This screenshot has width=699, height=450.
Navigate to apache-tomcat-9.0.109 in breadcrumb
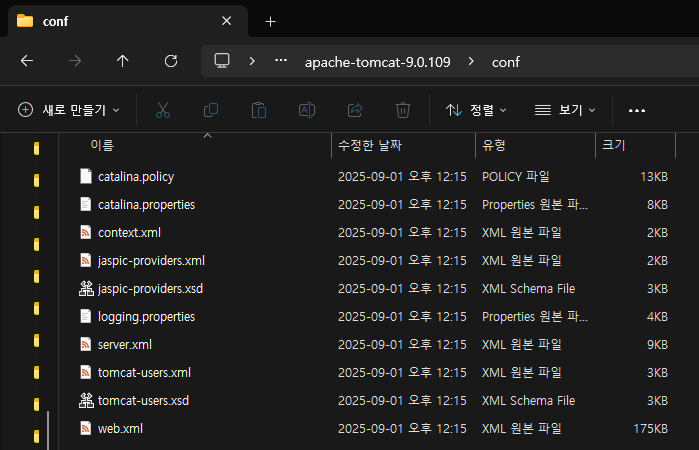click(378, 62)
